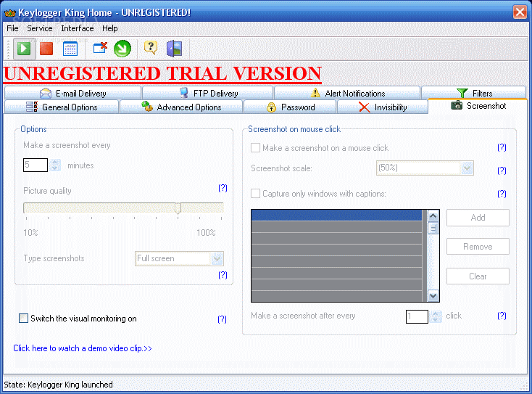The height and width of the screenshot is (394, 532).
Task: Expand the Screenshot scale dropdown
Action: click(467, 168)
